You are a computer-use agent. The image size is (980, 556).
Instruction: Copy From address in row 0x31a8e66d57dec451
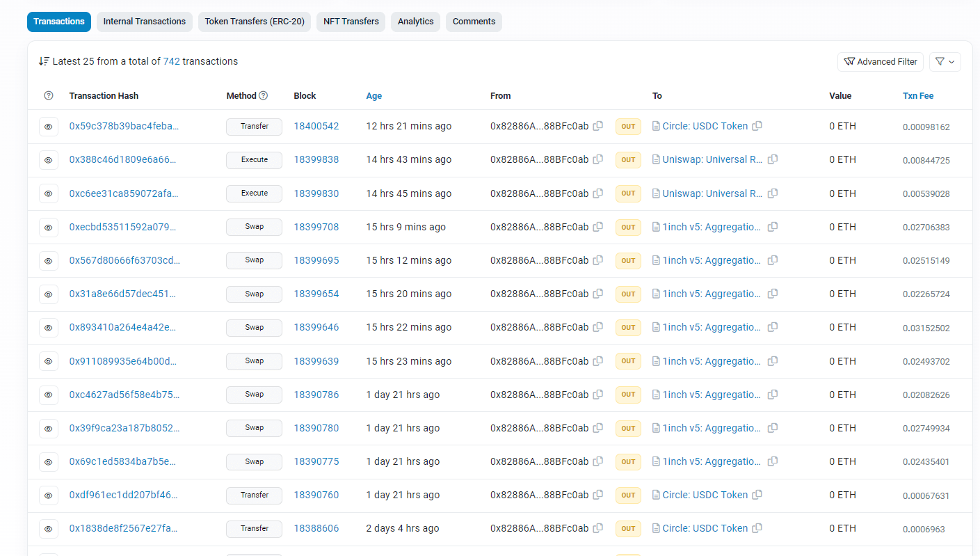tap(598, 294)
